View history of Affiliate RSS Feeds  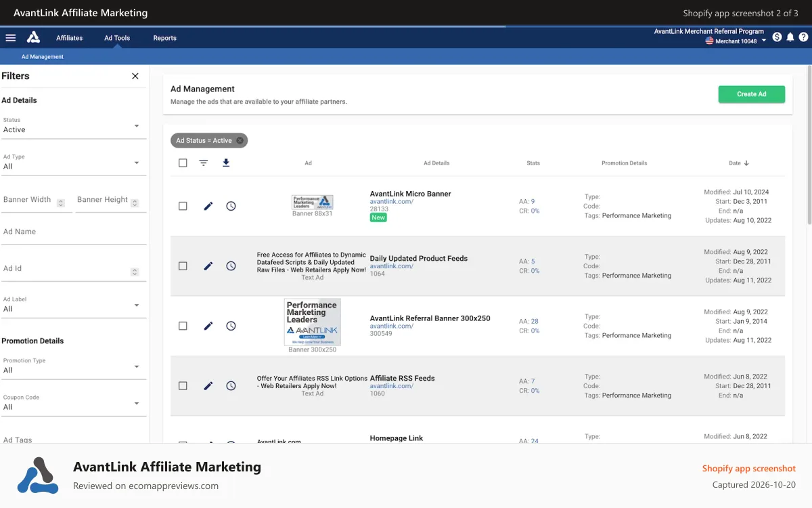point(231,385)
